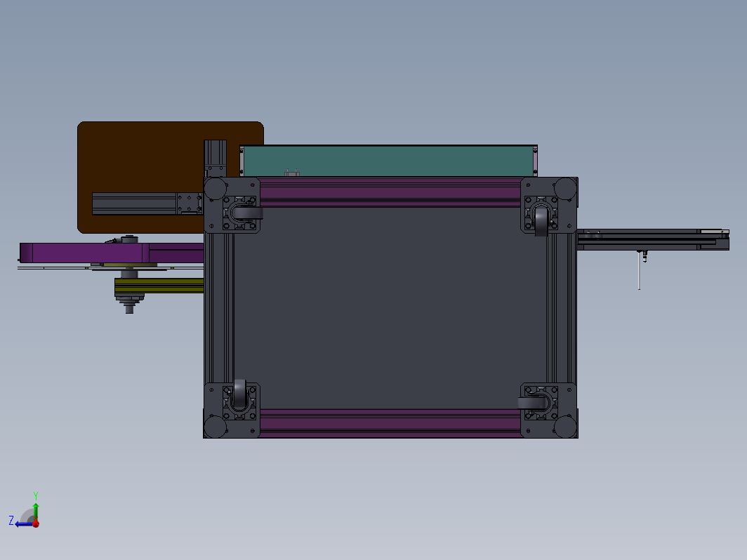Viewport: 747px width, 560px height.
Task: Select the upper purple frame rail
Action: (390, 192)
